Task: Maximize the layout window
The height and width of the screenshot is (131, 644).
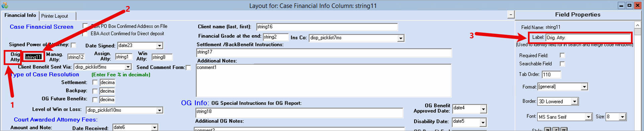Action: (629, 5)
